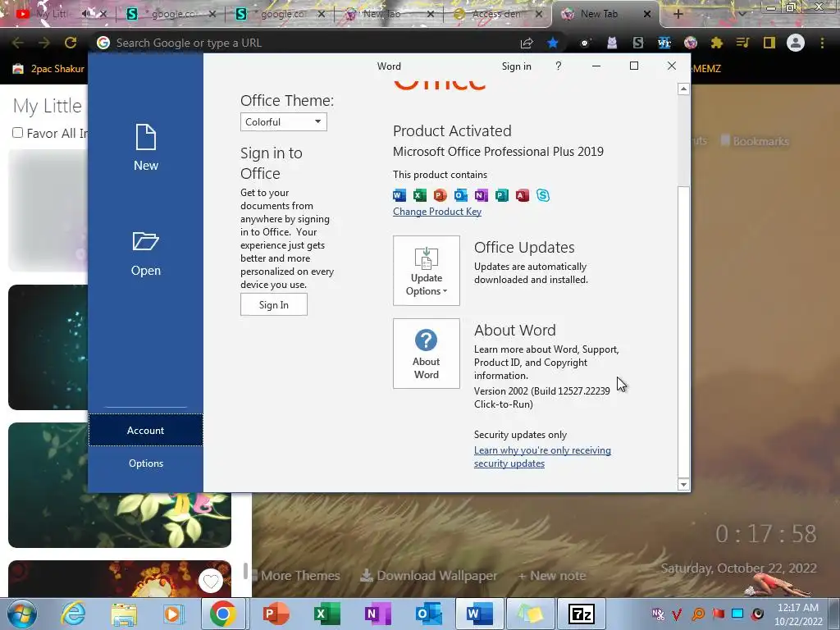Click Download Wallpaper on new tab page
The image size is (840, 630).
428,575
